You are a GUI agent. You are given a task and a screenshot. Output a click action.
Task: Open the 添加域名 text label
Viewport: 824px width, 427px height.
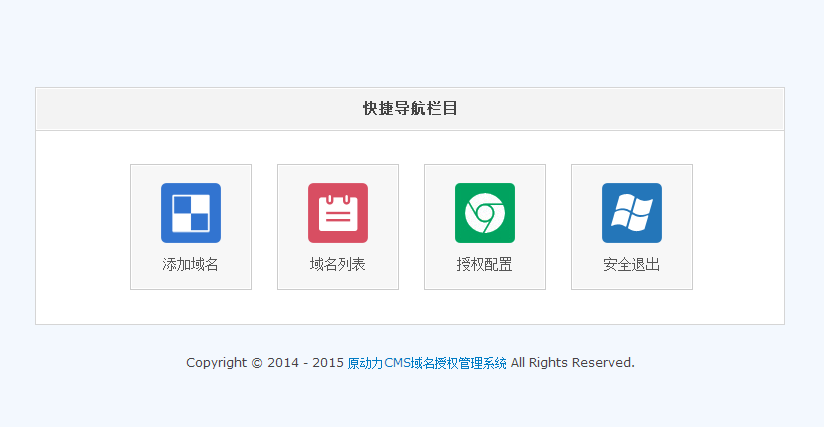click(x=190, y=264)
